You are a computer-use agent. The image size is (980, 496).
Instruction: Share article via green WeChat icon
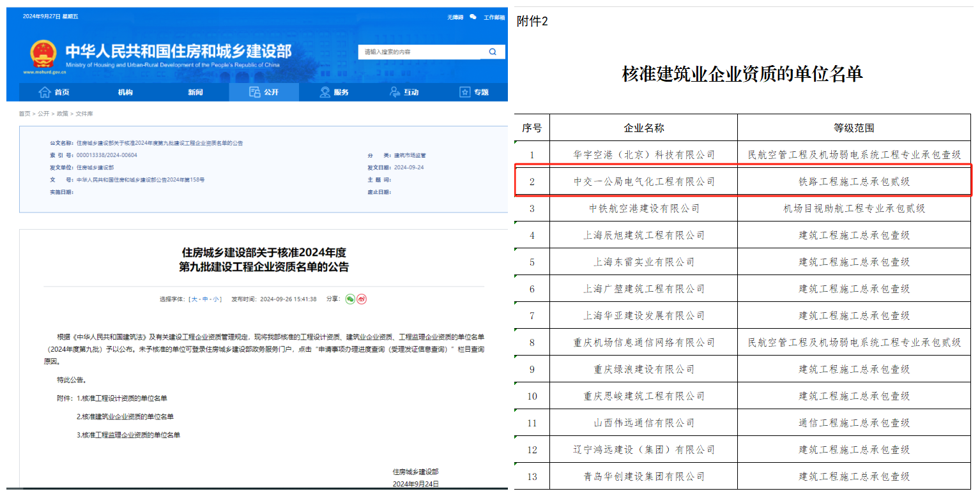[x=350, y=299]
